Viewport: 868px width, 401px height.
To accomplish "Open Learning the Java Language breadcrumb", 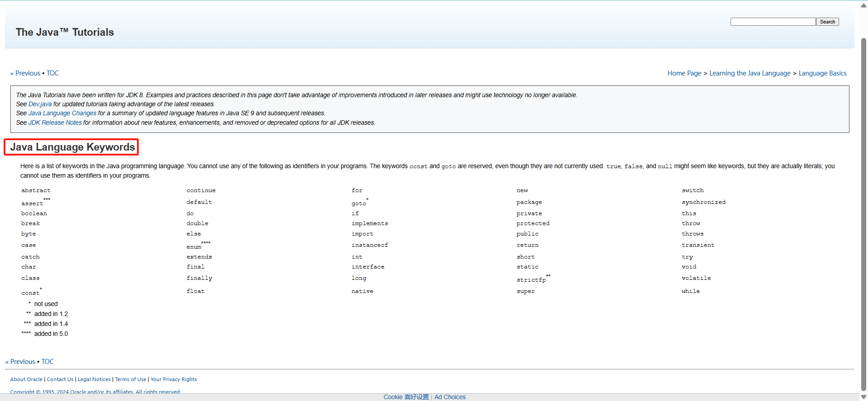I will point(750,73).
